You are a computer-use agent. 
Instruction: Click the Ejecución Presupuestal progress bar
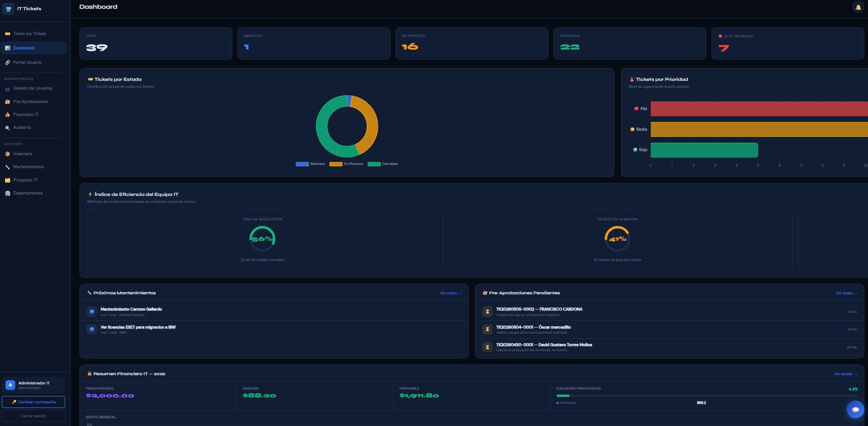[x=707, y=396]
